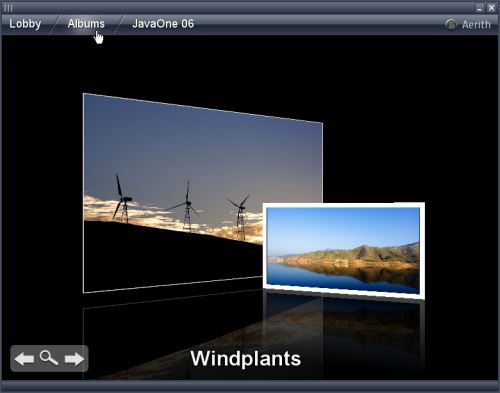This screenshot has height=393, width=500.
Task: Minimize the Aerith window
Action: (x=479, y=8)
